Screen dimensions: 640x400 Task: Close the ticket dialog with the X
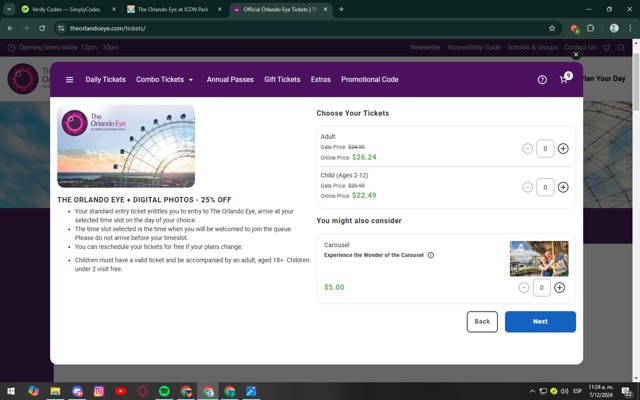tap(576, 55)
